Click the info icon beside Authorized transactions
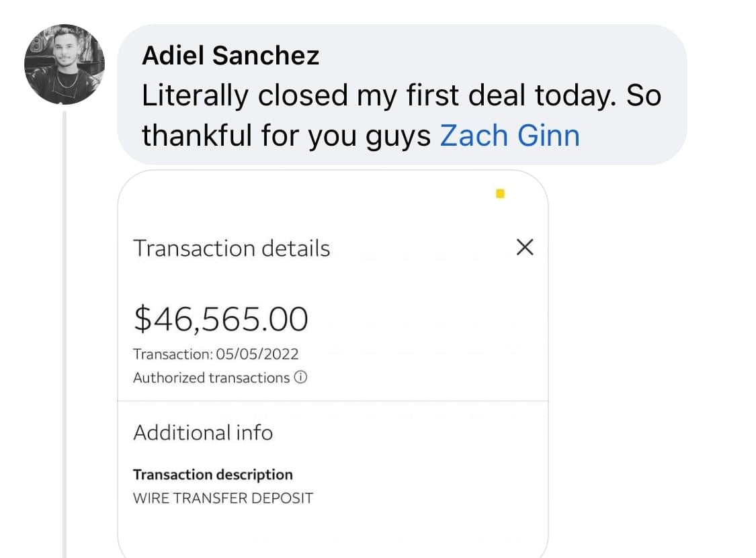The image size is (756, 558). (x=300, y=377)
